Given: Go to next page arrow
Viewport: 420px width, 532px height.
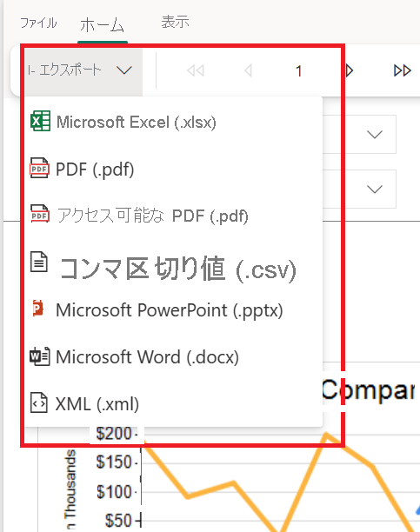Looking at the screenshot, I should click(x=350, y=71).
